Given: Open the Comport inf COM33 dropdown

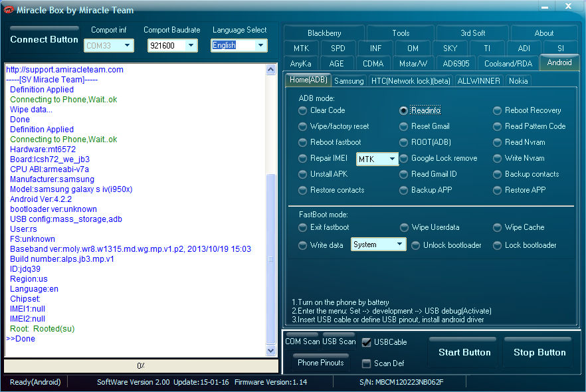Looking at the screenshot, I should [109, 46].
